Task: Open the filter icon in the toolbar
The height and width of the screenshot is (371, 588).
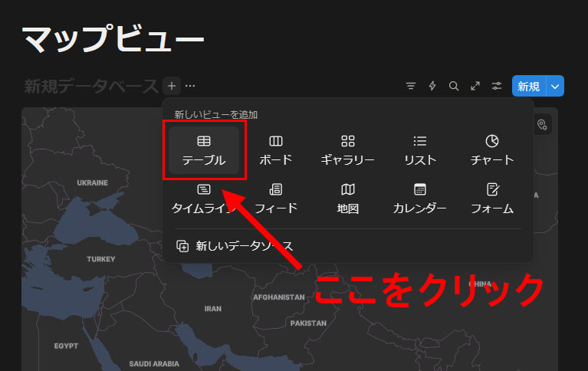Action: [411, 86]
